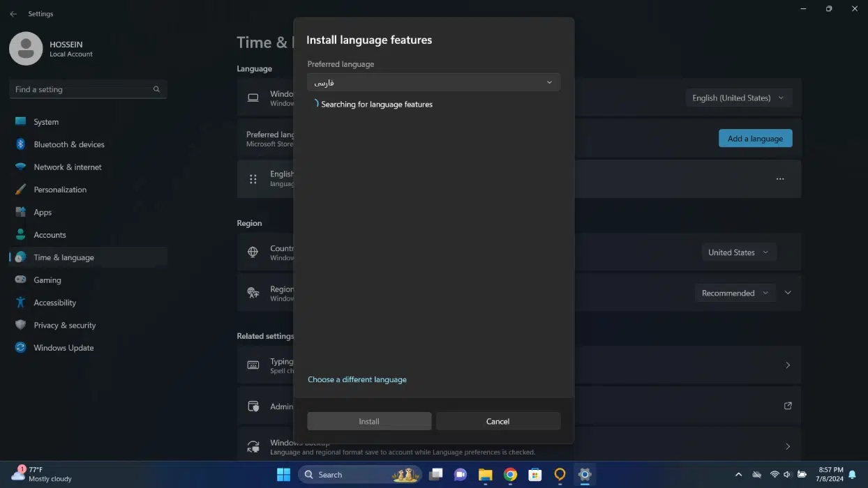The image size is (868, 488).
Task: Select Accessibility in the sidebar
Action: (x=54, y=303)
